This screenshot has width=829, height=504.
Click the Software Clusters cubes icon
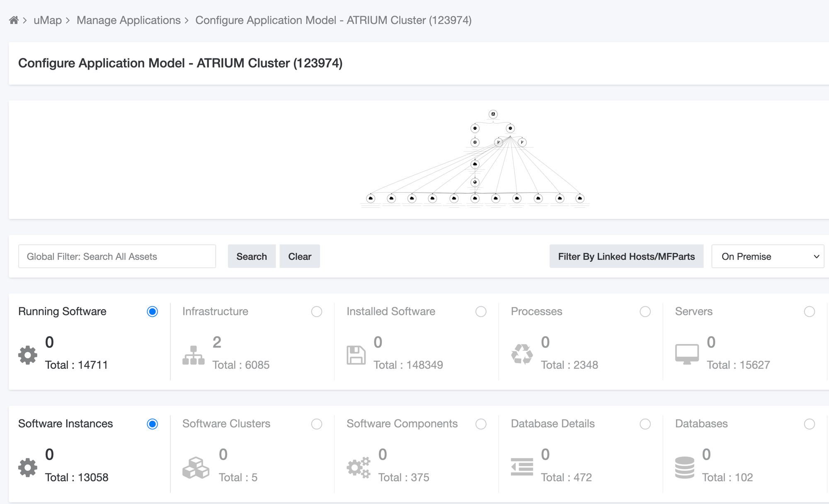[196, 468]
